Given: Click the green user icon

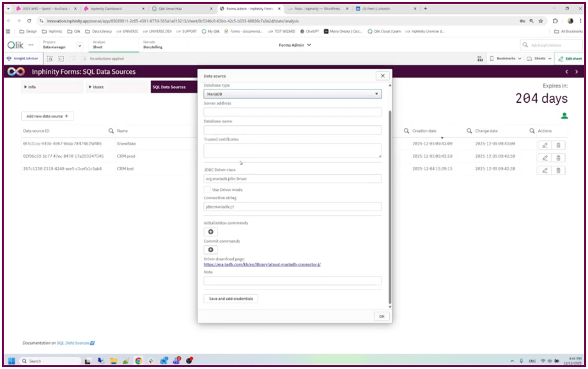Looking at the screenshot, I should (564, 116).
